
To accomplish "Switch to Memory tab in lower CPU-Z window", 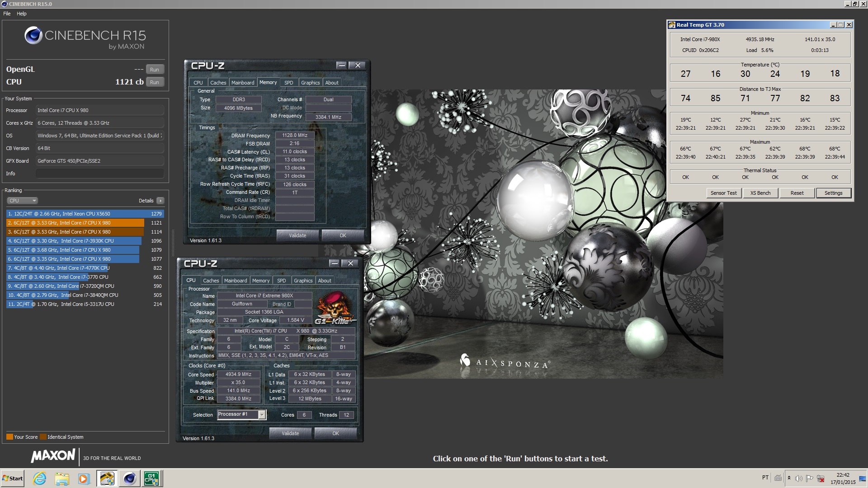I will pos(261,281).
